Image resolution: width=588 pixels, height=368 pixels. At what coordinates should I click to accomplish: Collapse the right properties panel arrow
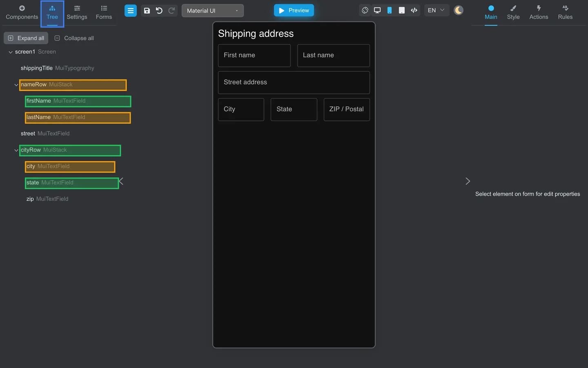pos(468,181)
